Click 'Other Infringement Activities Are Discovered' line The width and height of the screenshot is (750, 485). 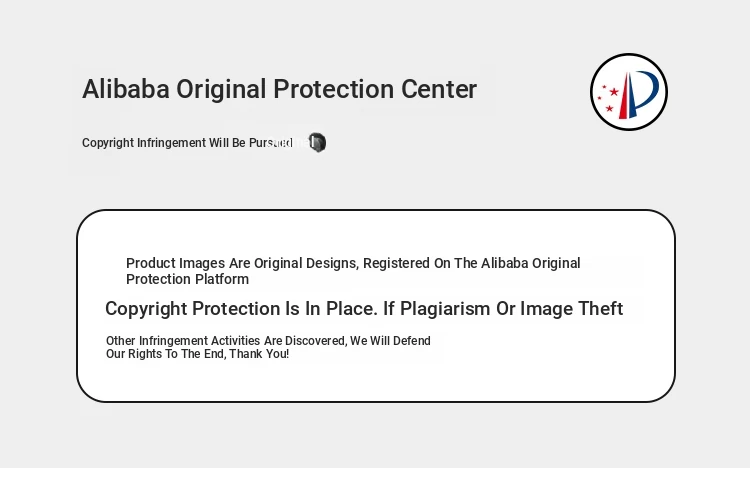(x=226, y=341)
